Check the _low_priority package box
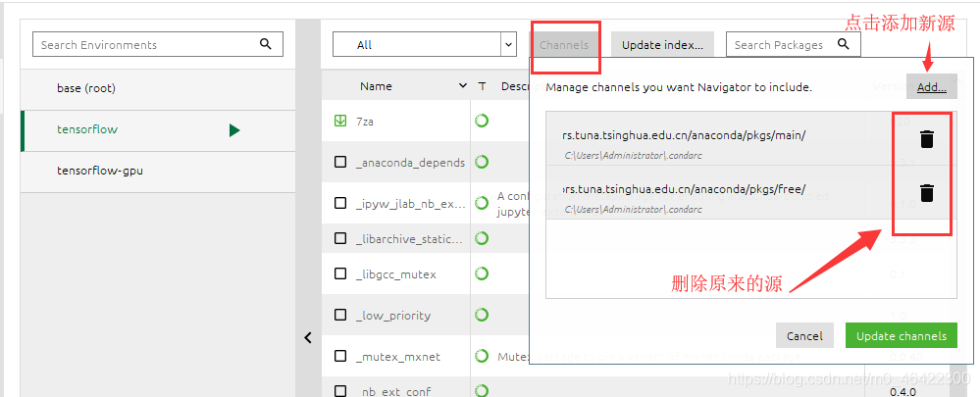 coord(340,315)
